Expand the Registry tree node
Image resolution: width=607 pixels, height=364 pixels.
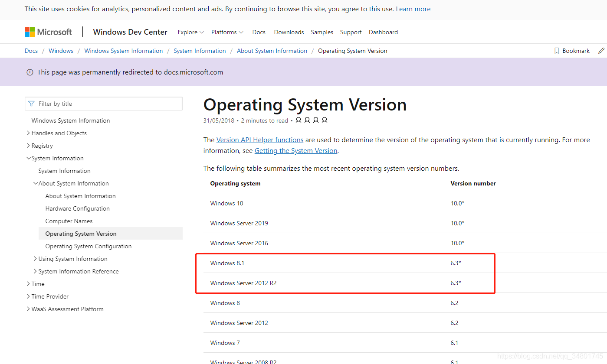pos(29,146)
